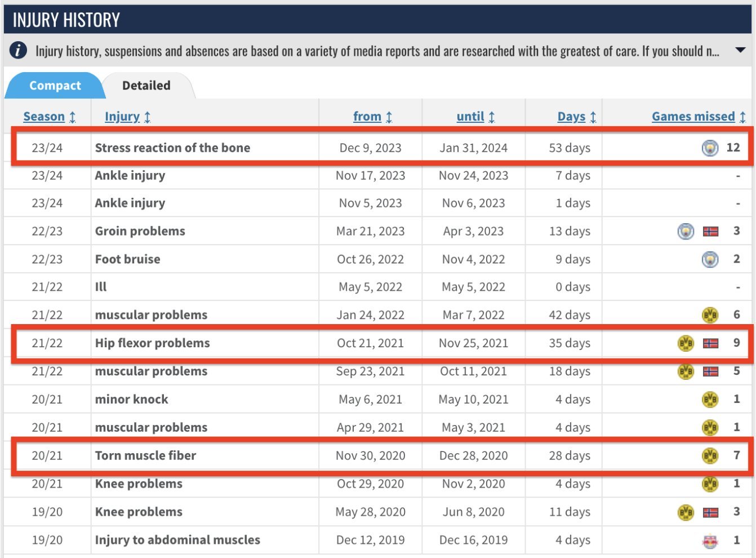
Task: Click the from header sort arrow icon
Action: point(389,117)
